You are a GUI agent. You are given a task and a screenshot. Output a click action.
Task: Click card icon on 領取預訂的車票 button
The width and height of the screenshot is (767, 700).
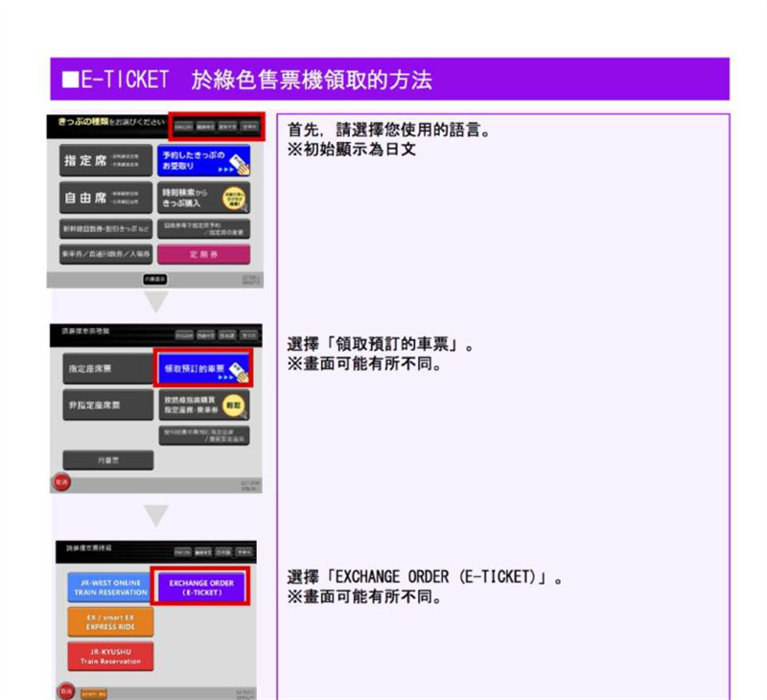(239, 370)
